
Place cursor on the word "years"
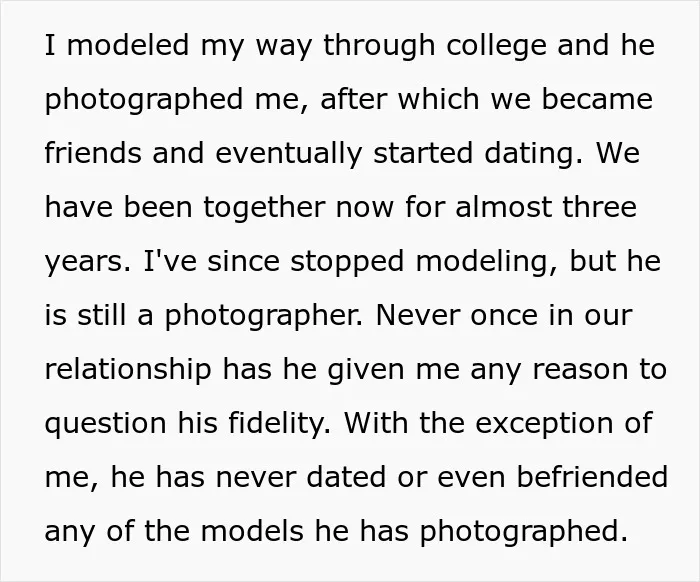84,262
